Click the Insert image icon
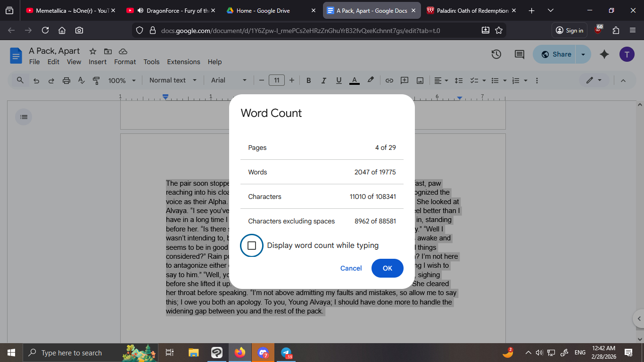 pos(420,81)
